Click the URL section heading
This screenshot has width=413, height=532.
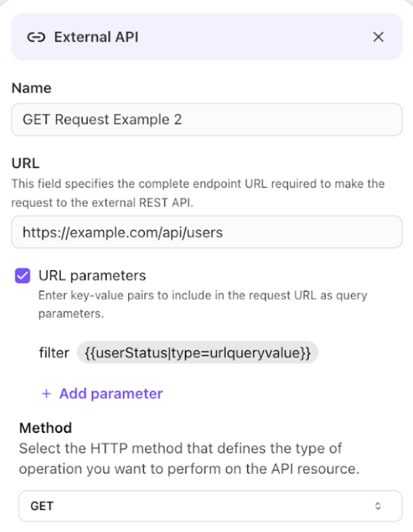point(26,163)
